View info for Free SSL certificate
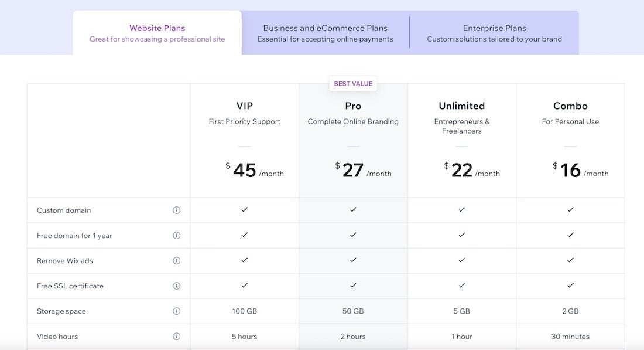Image resolution: width=644 pixels, height=350 pixels. [175, 286]
